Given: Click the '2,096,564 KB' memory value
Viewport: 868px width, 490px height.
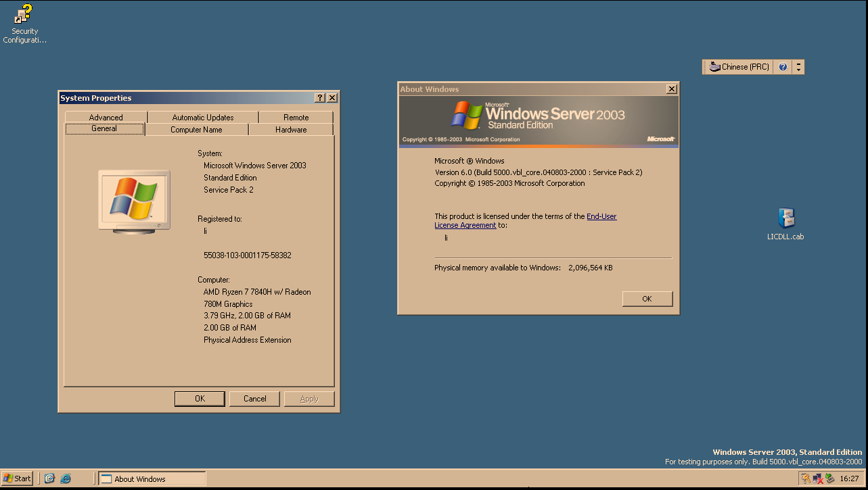Looking at the screenshot, I should pyautogui.click(x=591, y=268).
